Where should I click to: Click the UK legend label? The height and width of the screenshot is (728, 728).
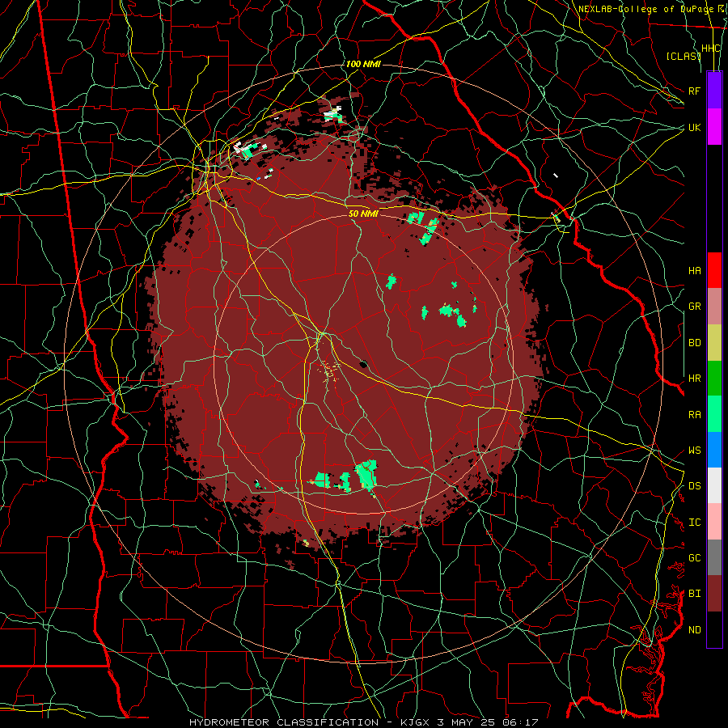pyautogui.click(x=694, y=127)
